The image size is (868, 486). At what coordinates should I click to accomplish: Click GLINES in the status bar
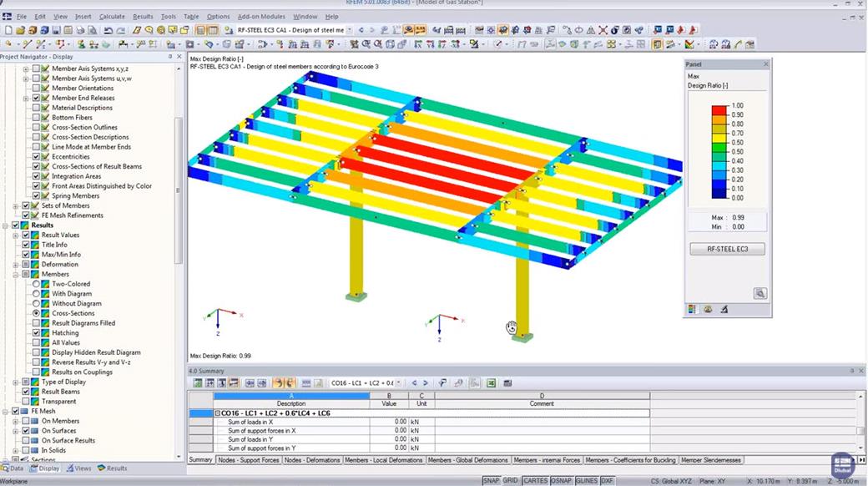(587, 480)
